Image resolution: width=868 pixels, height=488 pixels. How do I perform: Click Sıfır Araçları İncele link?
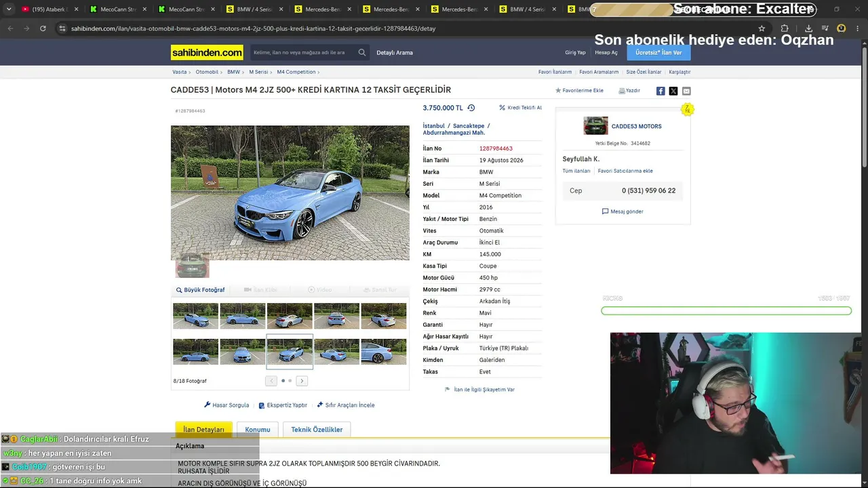pyautogui.click(x=346, y=405)
